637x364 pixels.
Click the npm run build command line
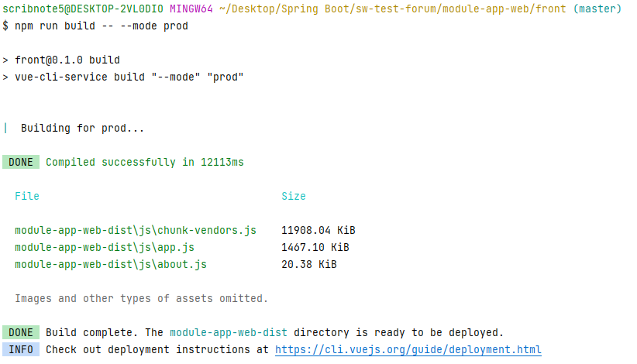tap(101, 26)
